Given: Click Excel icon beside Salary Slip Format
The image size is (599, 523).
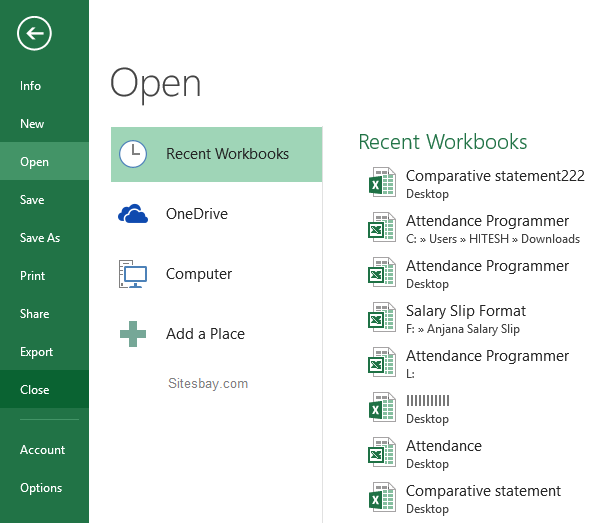Looking at the screenshot, I should [382, 317].
